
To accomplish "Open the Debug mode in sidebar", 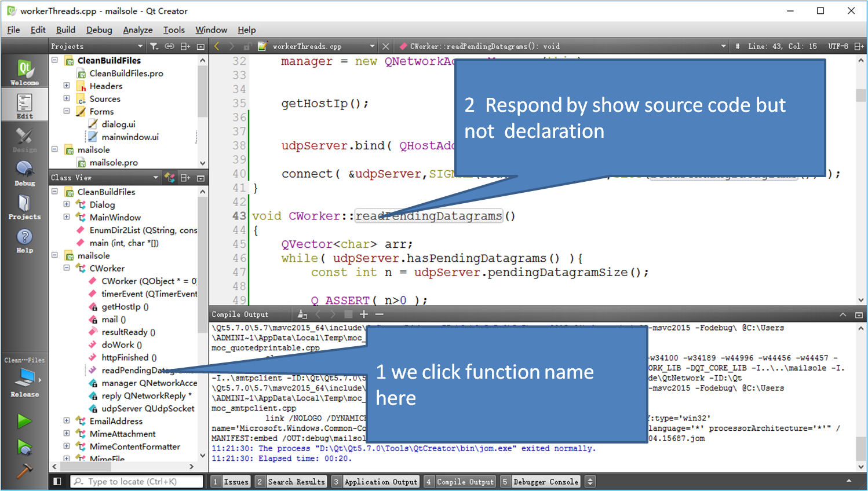I will click(24, 173).
